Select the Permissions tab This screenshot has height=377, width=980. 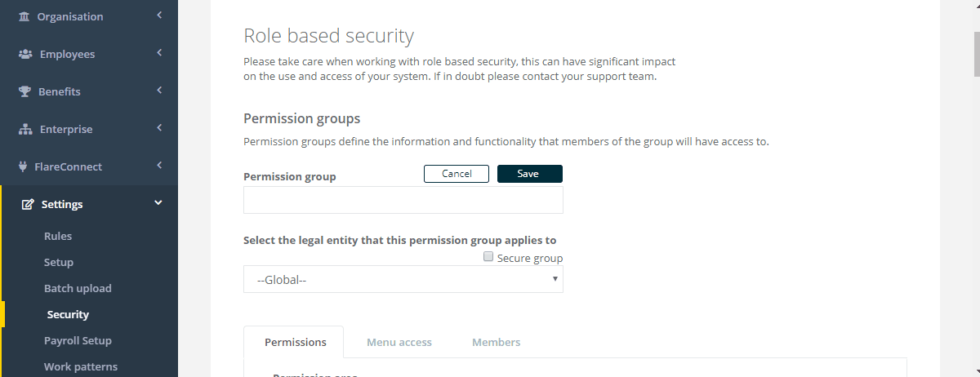(x=294, y=342)
